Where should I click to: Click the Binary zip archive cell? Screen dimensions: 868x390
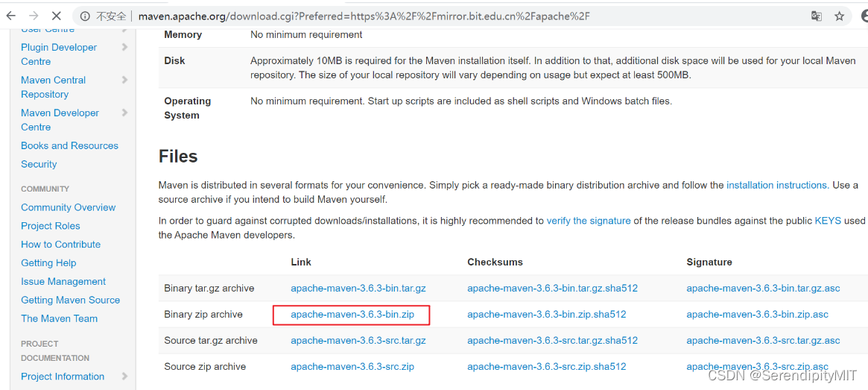[203, 315]
